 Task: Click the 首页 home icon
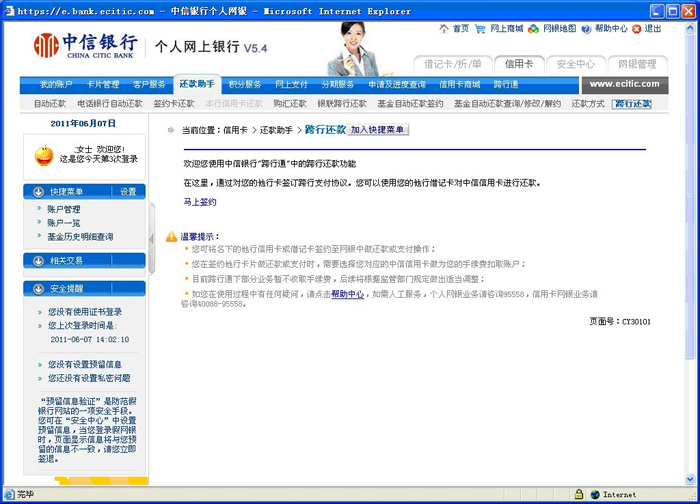click(444, 29)
